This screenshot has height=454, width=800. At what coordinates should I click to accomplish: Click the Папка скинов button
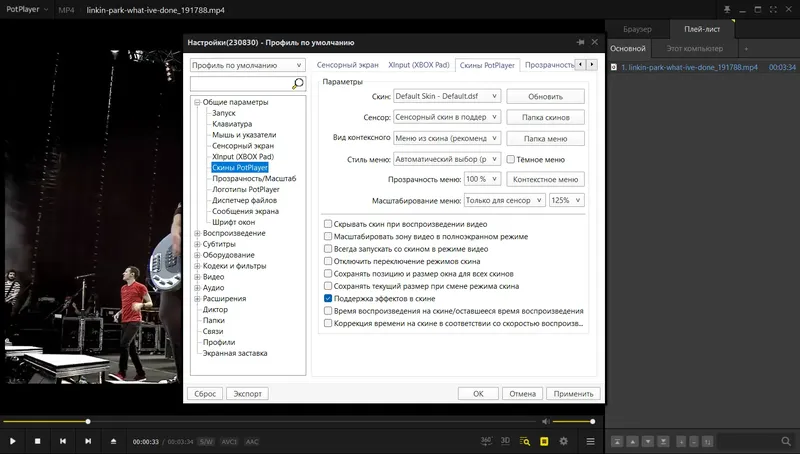point(545,117)
